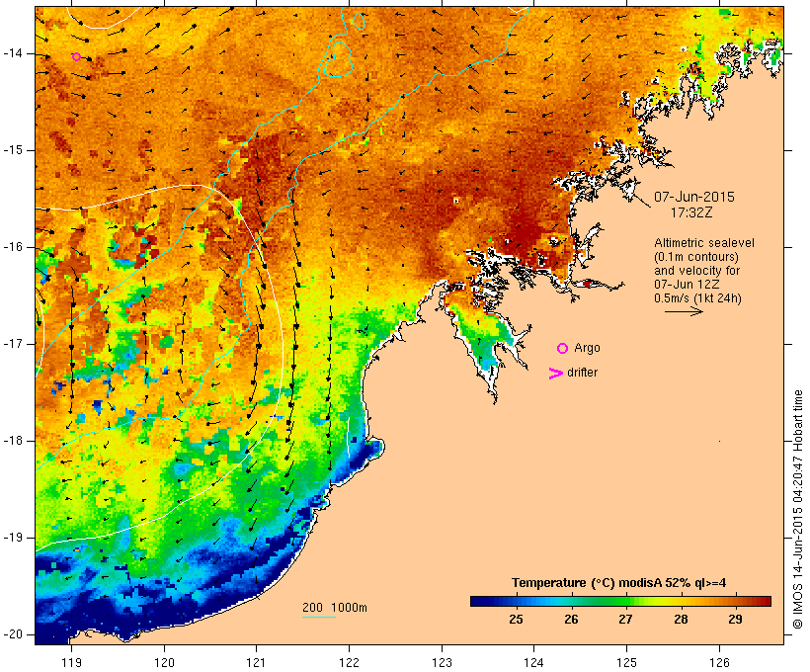Image resolution: width=810 pixels, height=672 pixels.
Task: Click the 'and velocity for' text line
Action: click(x=696, y=271)
